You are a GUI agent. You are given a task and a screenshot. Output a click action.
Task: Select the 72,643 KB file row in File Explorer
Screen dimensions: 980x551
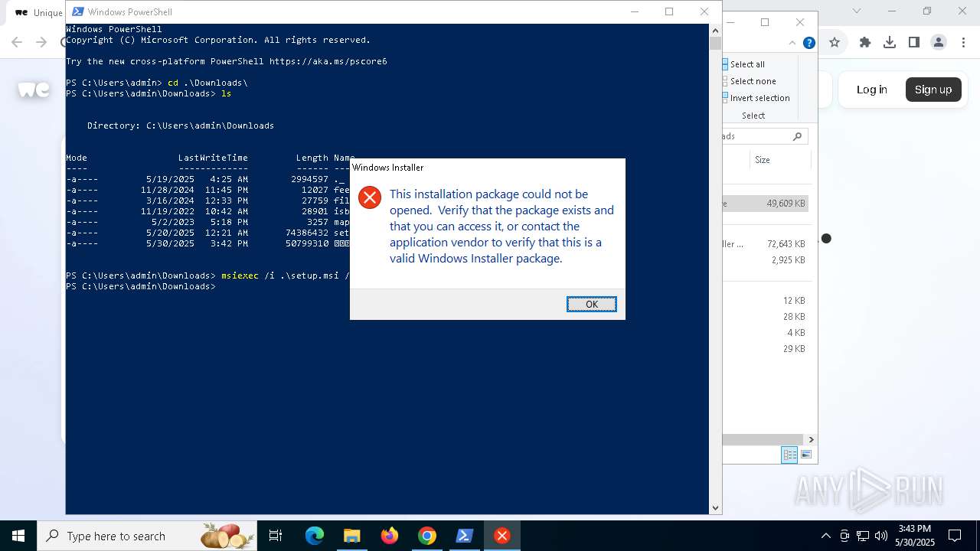tap(765, 244)
